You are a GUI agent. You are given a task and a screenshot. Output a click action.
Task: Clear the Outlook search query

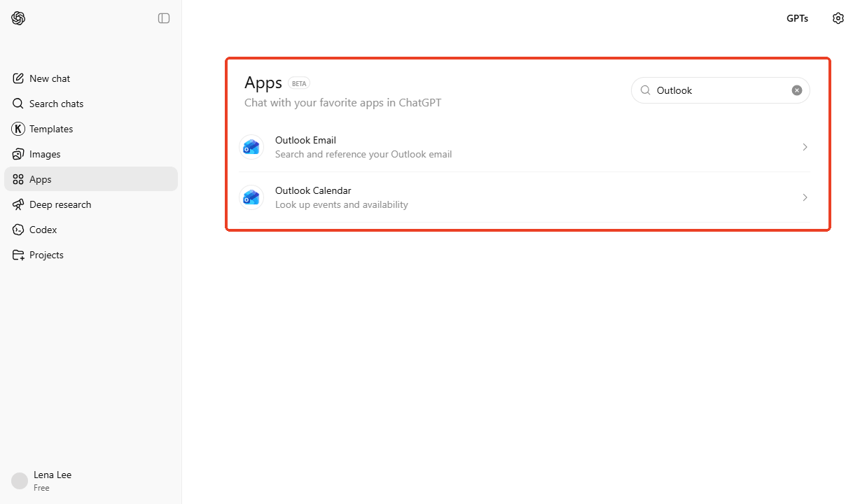coord(797,90)
